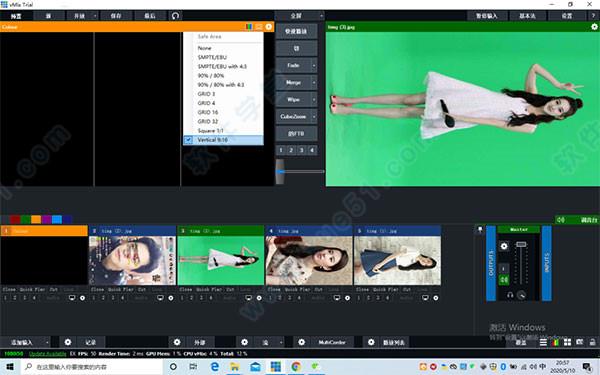This screenshot has height=375, width=600.
Task: Click the MultiCorder button
Action: [332, 342]
